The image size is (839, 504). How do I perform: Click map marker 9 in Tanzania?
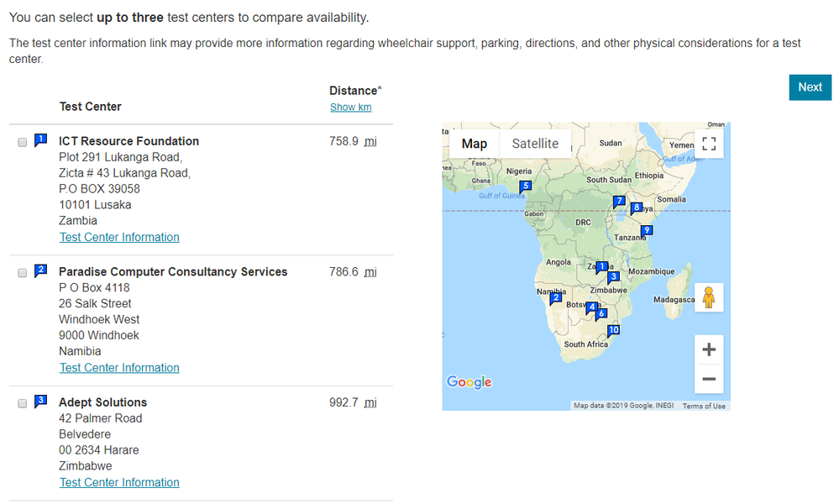[646, 231]
